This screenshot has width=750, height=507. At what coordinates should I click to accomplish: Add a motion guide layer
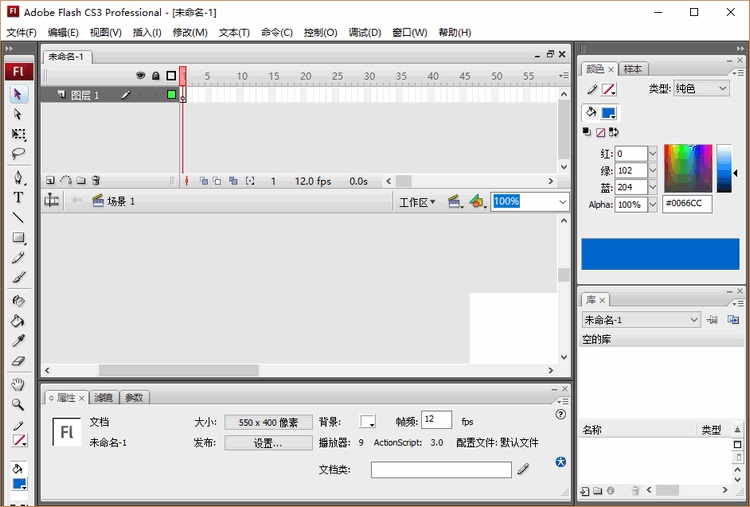pos(66,180)
